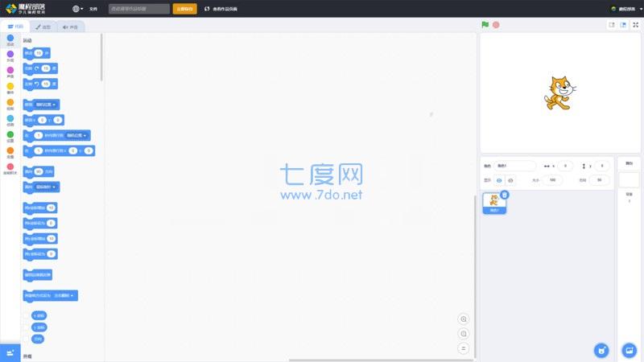
Task: Select the stage backdrop thumbnail
Action: pos(629,179)
